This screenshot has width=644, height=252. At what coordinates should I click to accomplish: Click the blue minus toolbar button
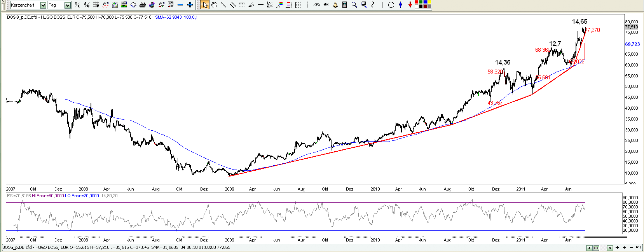pyautogui.click(x=180, y=5)
